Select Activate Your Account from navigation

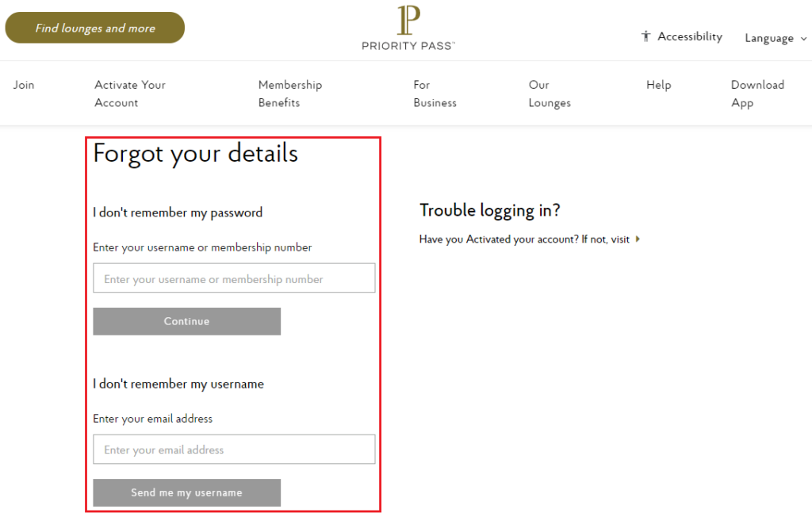coord(129,93)
